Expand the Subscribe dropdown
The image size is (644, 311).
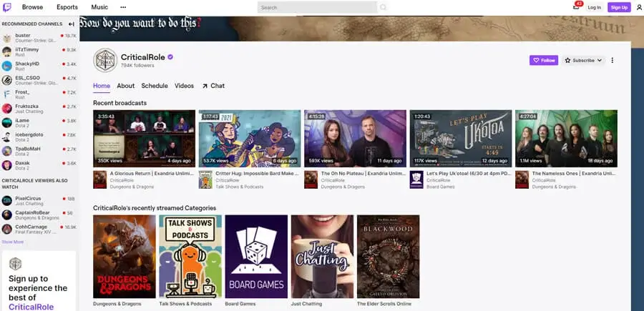pyautogui.click(x=583, y=60)
